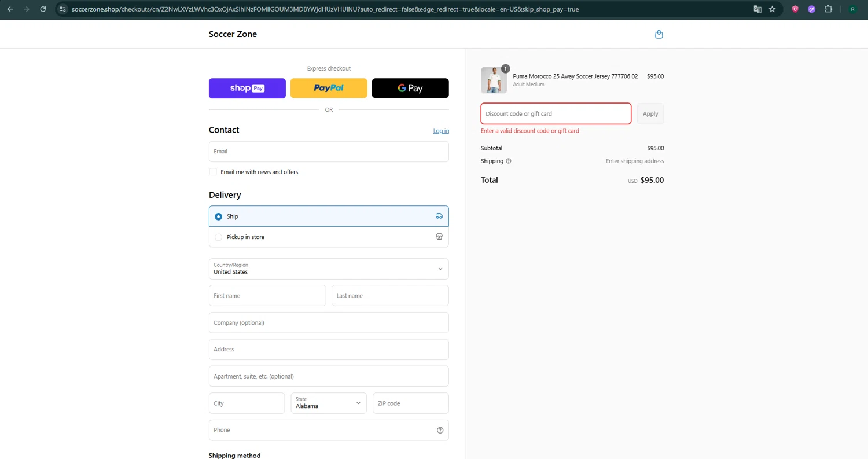Click the store icon in Pickup row
This screenshot has width=868, height=459.
[439, 237]
